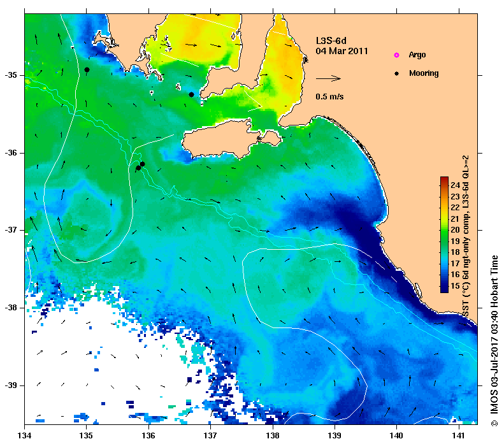The image size is (504, 446).
Task: Click the latitude label '-36'
Action: (11, 153)
